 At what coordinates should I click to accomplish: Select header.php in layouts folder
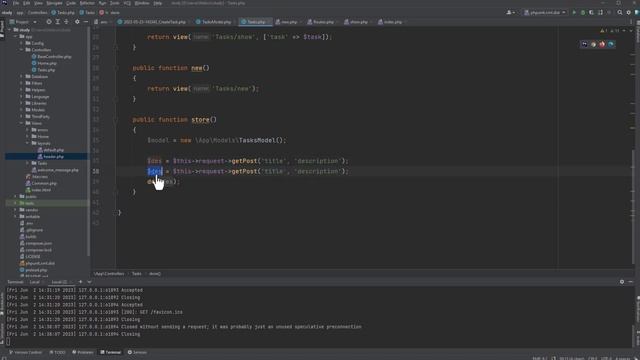click(51, 156)
